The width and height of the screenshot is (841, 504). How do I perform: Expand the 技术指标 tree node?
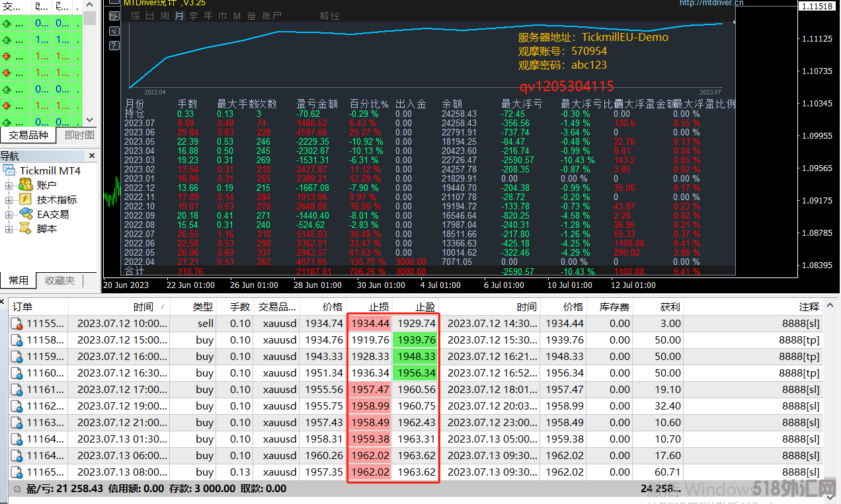coord(9,200)
